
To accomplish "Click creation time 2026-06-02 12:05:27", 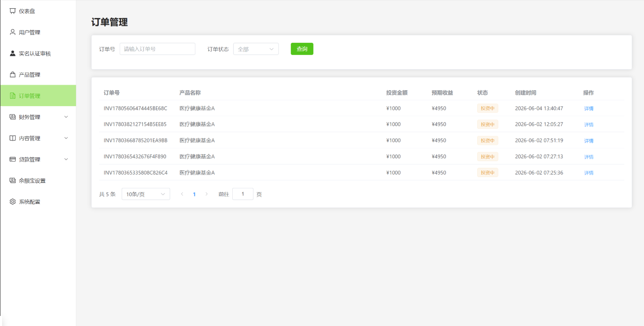I will pyautogui.click(x=539, y=124).
